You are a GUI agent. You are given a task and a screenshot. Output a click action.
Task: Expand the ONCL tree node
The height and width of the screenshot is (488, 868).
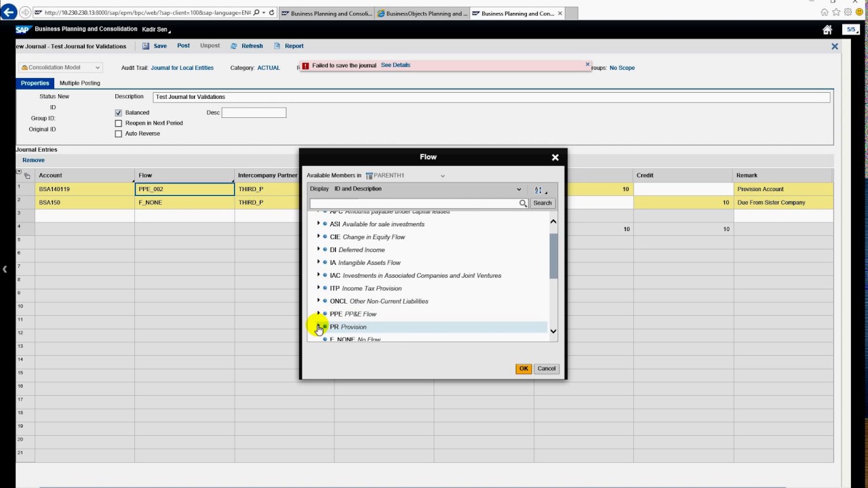318,301
